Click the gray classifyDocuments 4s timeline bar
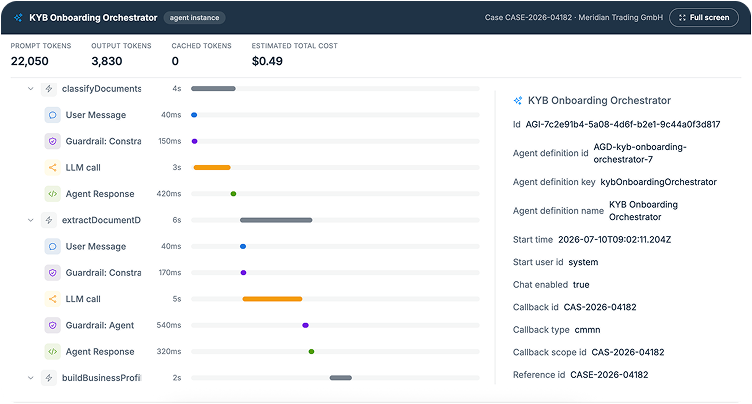 pos(213,89)
